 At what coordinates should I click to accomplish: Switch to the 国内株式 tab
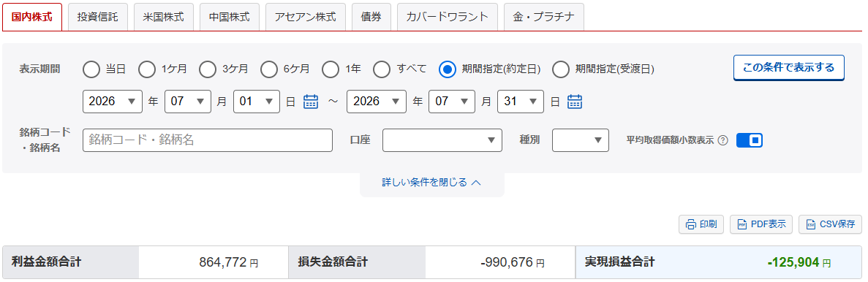[32, 17]
